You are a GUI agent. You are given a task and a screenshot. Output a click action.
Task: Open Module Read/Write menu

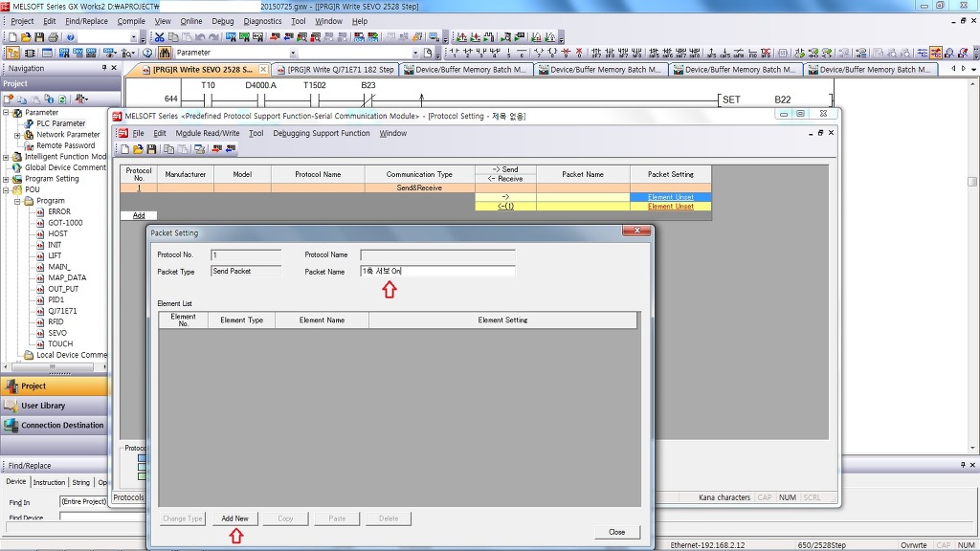click(207, 134)
